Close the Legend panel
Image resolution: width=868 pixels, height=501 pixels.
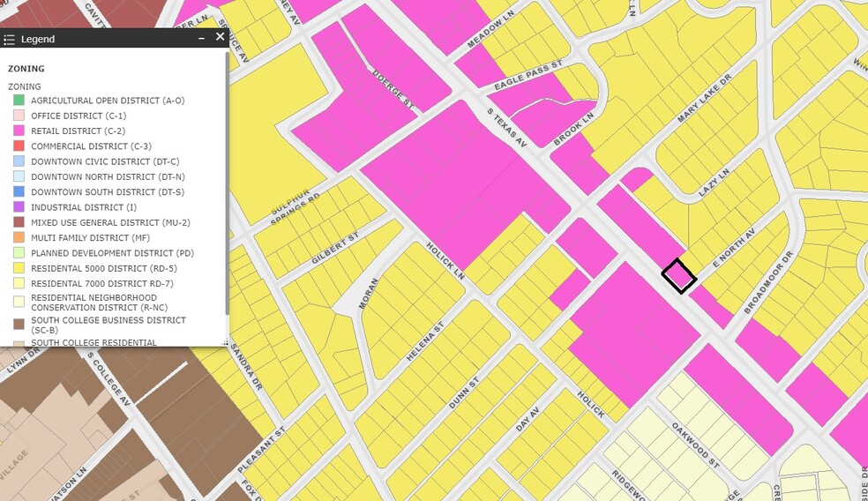click(220, 36)
